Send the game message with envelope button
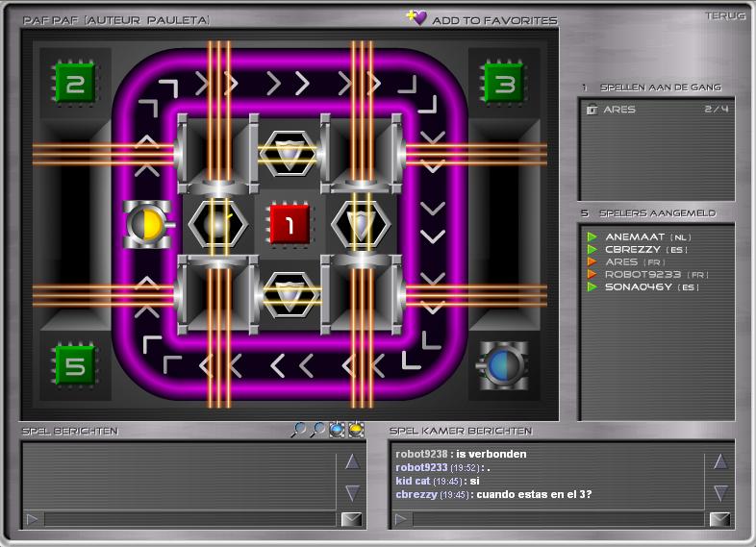Image resolution: width=756 pixels, height=547 pixels. (x=351, y=519)
